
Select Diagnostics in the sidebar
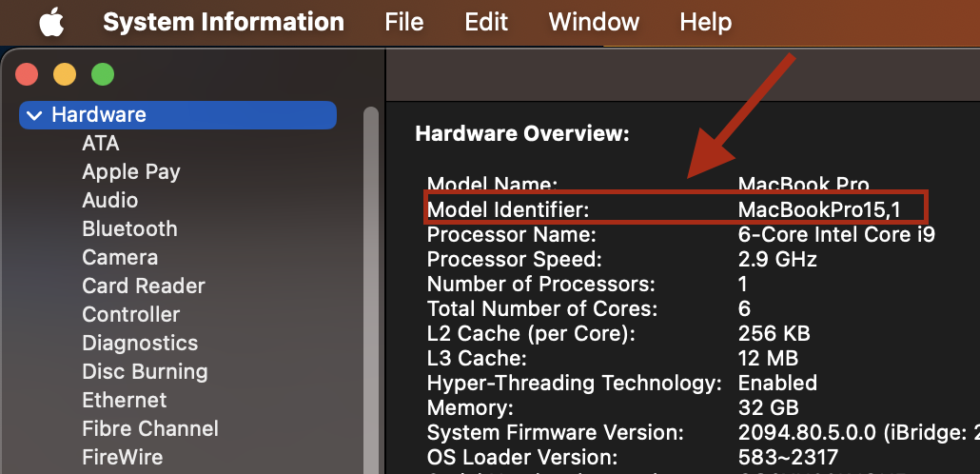click(140, 344)
